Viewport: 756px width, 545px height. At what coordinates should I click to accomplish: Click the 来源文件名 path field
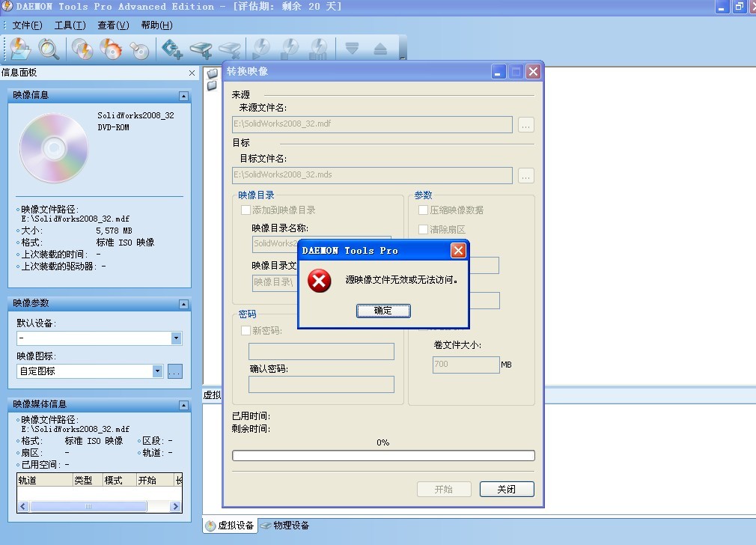[x=372, y=124]
